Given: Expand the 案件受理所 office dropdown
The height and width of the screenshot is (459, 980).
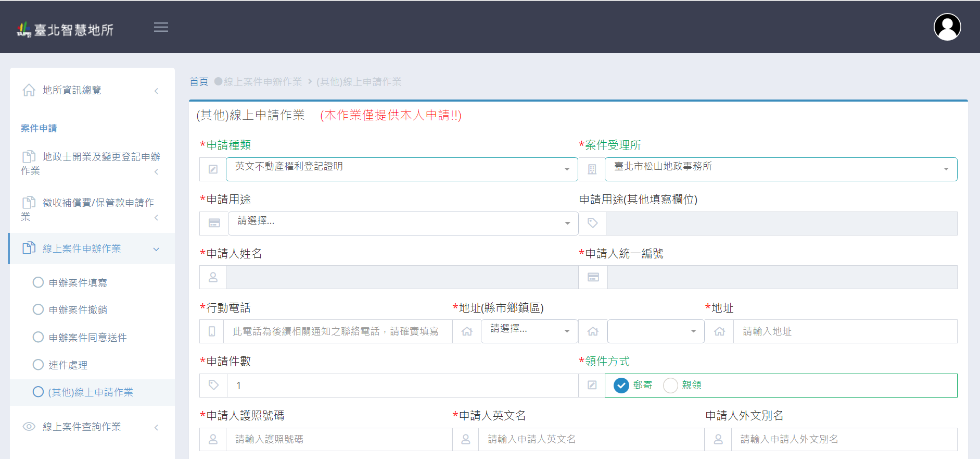Looking at the screenshot, I should tap(780, 169).
